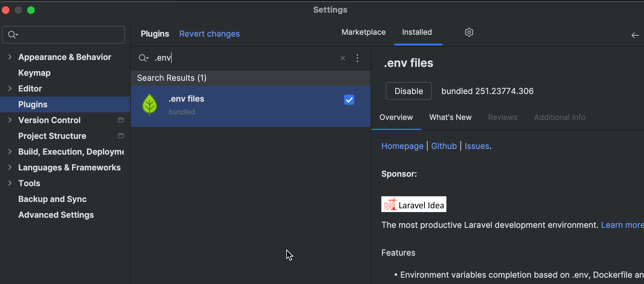Click the settings search magnifier icon

click(13, 35)
